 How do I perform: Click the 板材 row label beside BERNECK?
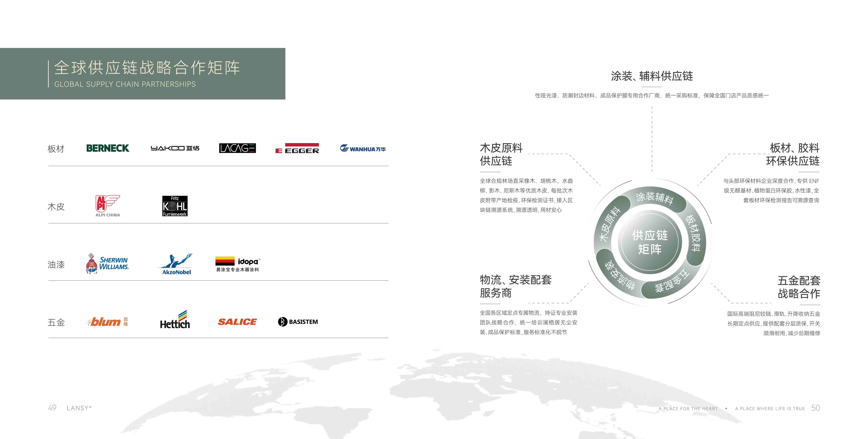[x=56, y=149]
